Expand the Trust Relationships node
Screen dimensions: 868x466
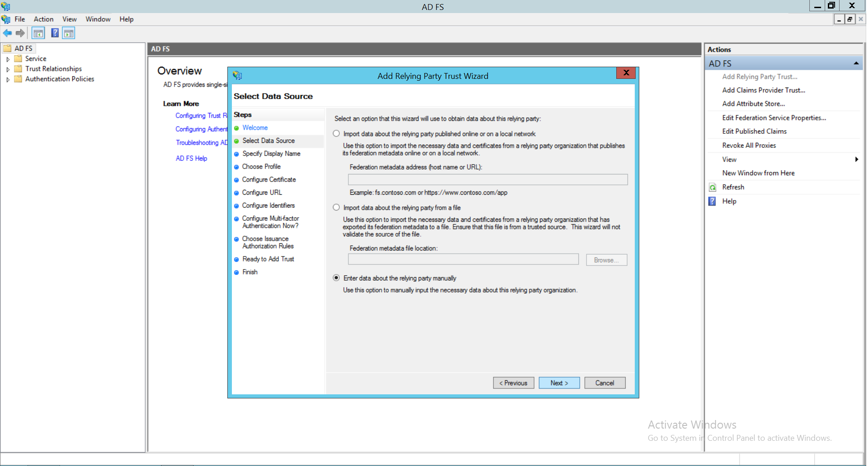(8, 69)
